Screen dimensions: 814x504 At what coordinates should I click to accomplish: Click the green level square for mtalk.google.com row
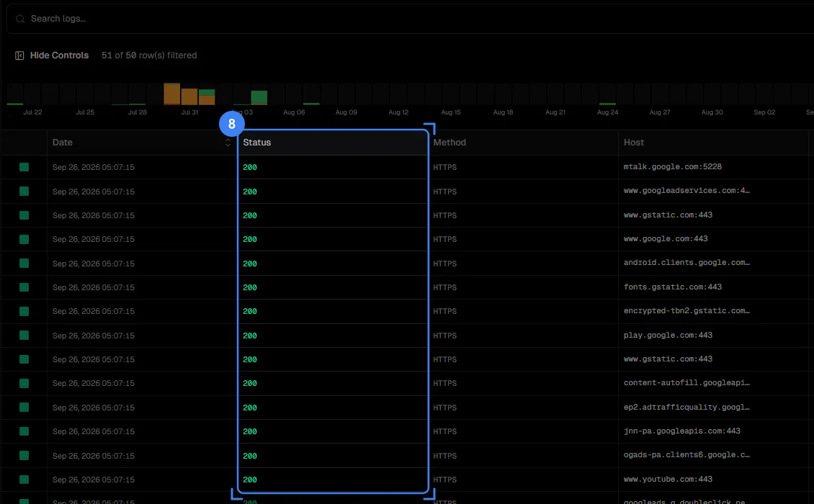24,167
